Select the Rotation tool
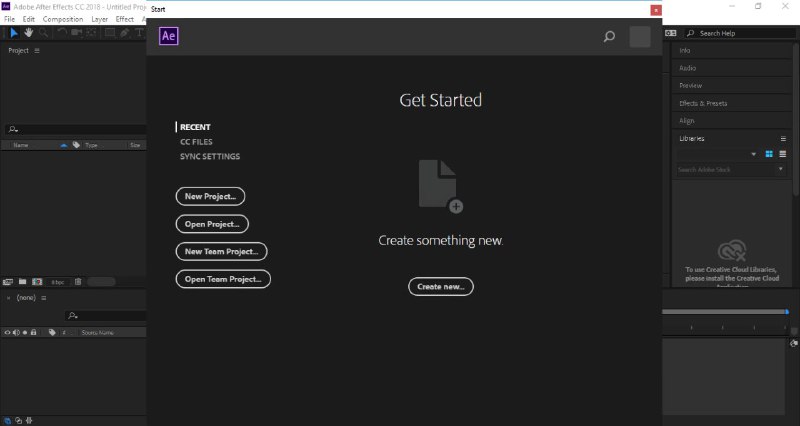 coord(62,33)
